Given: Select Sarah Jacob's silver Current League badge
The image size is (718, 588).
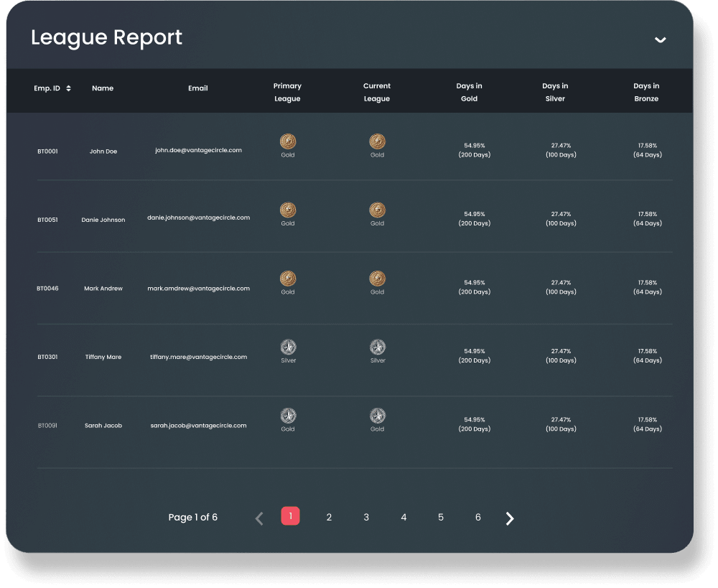Looking at the screenshot, I should pyautogui.click(x=377, y=416).
